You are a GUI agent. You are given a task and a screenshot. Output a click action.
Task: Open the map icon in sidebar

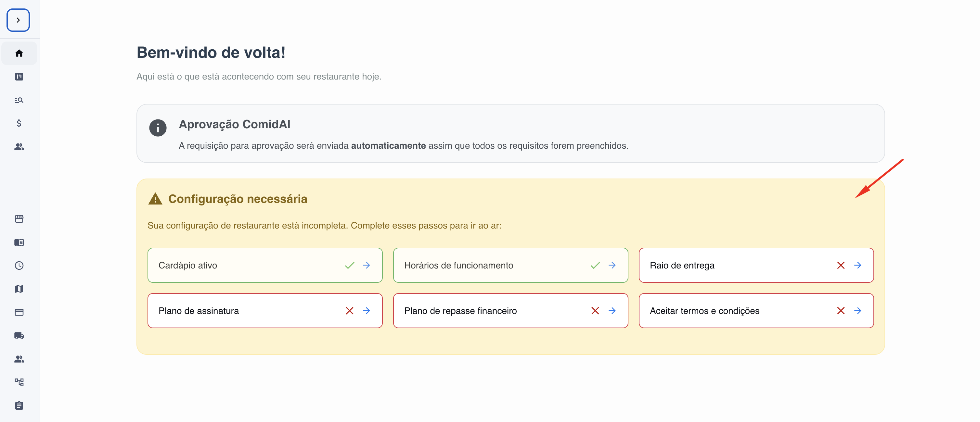[19, 289]
